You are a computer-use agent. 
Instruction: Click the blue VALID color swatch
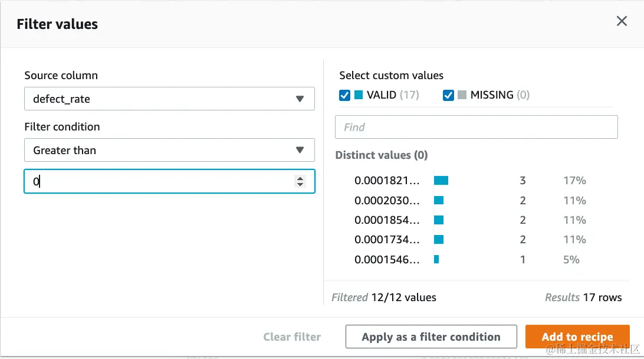(x=358, y=95)
